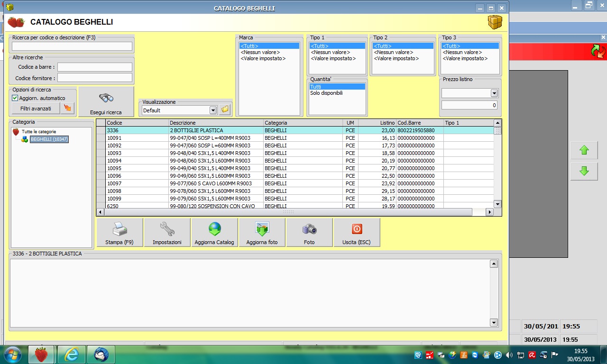
Task: Open Thunderbird from the taskbar
Action: [x=101, y=355]
